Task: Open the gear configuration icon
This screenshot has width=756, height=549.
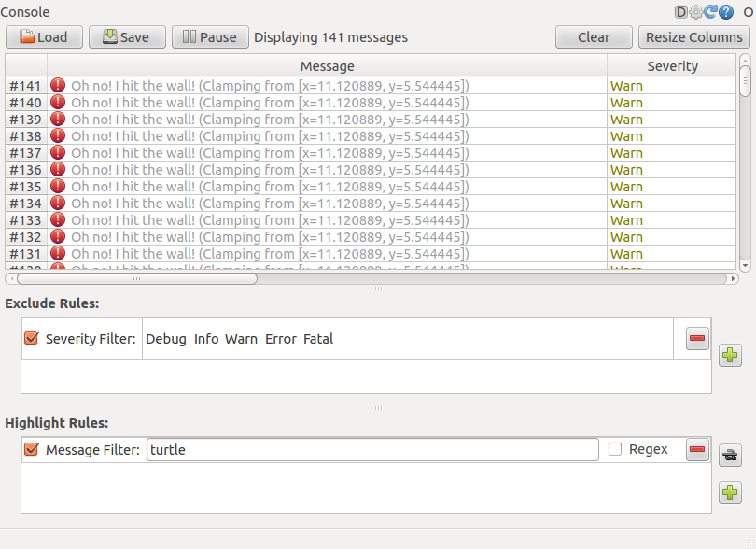Action: click(695, 12)
